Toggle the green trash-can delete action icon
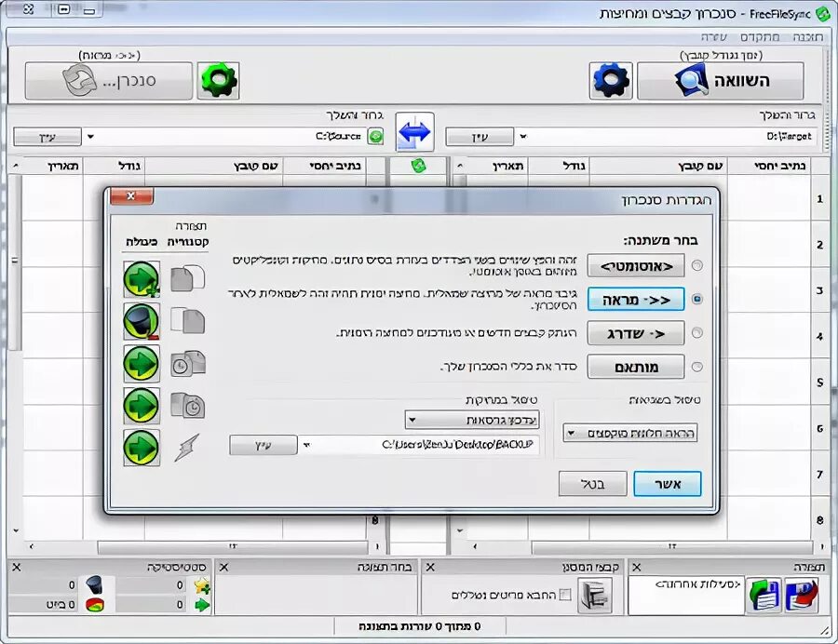Viewport: 838px width, 644px height. coord(142,321)
